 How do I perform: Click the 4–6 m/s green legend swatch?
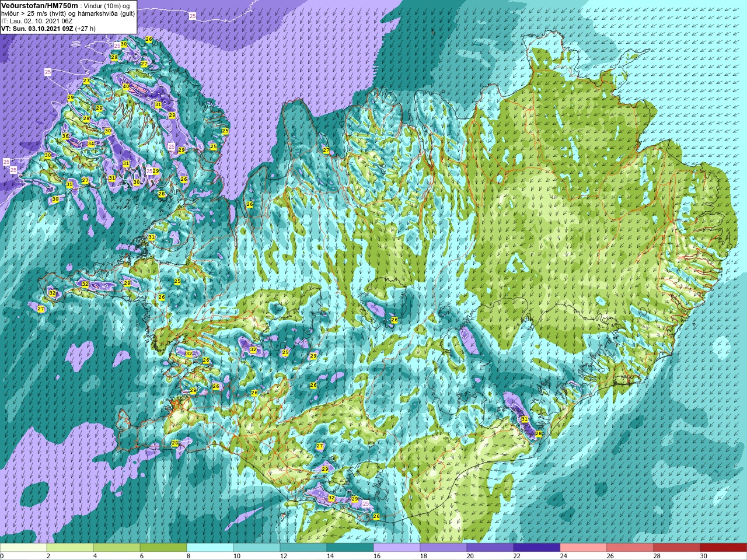click(117, 548)
